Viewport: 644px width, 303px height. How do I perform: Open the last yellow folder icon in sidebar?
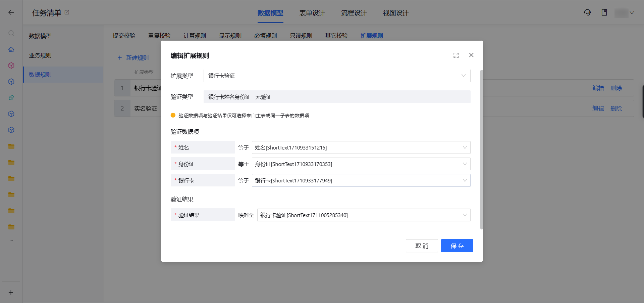point(11,227)
